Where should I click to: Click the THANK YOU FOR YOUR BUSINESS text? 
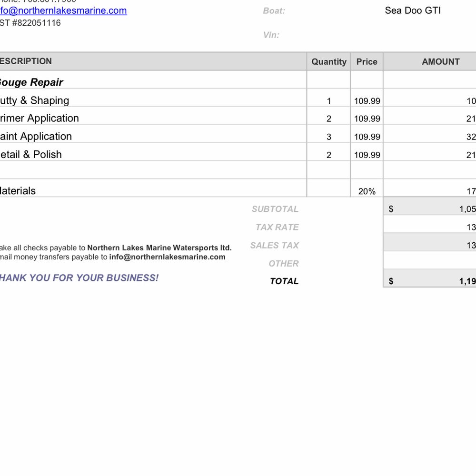[79, 278]
